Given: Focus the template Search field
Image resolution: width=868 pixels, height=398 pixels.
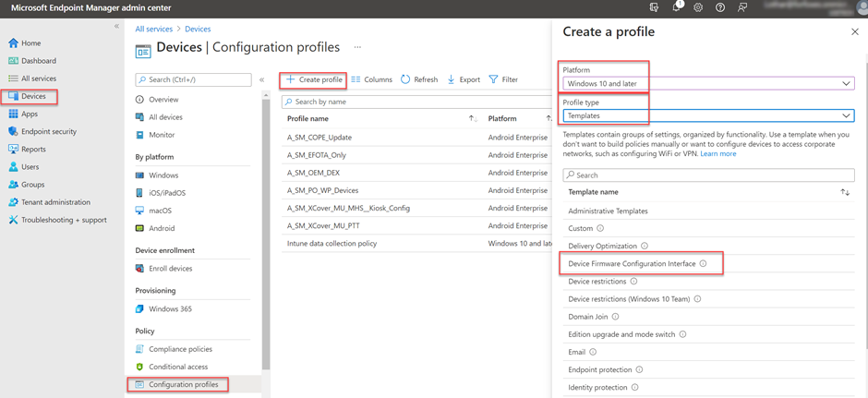Looking at the screenshot, I should click(x=708, y=175).
